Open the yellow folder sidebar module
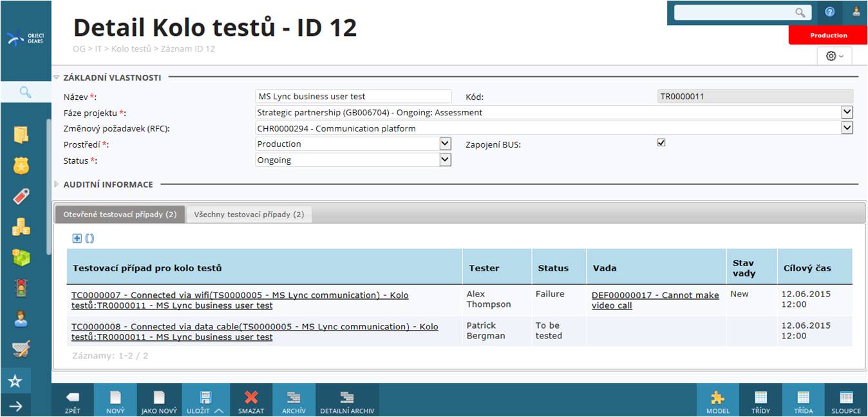This screenshot has height=417, width=868. pyautogui.click(x=21, y=135)
